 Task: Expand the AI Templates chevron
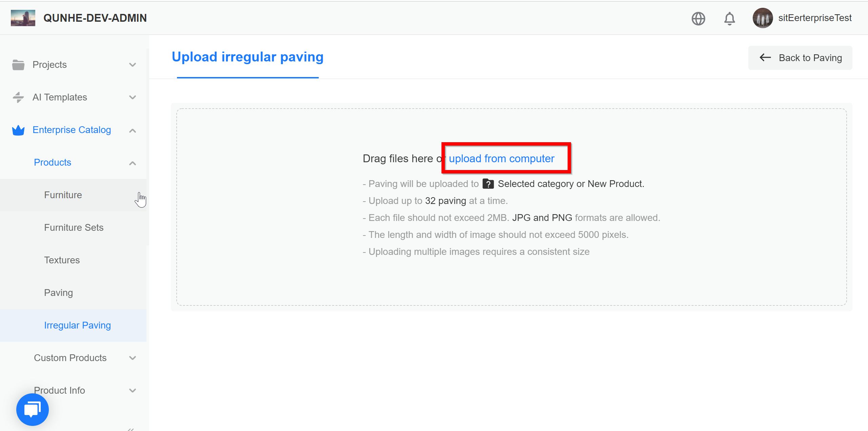[133, 97]
